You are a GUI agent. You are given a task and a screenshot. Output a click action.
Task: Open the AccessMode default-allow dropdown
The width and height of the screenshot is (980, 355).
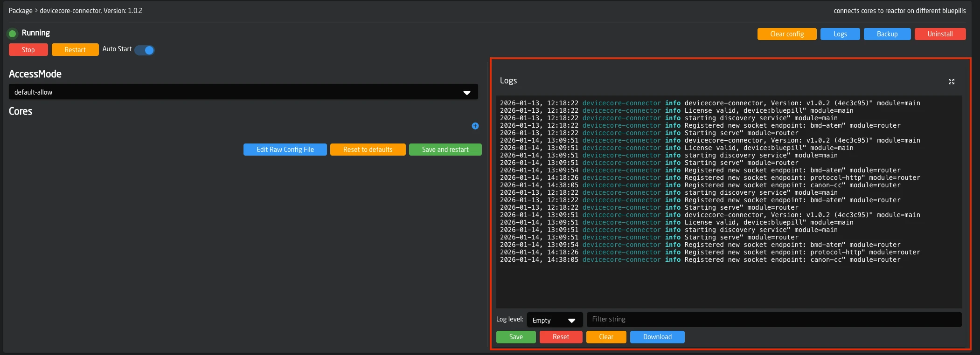pyautogui.click(x=243, y=92)
